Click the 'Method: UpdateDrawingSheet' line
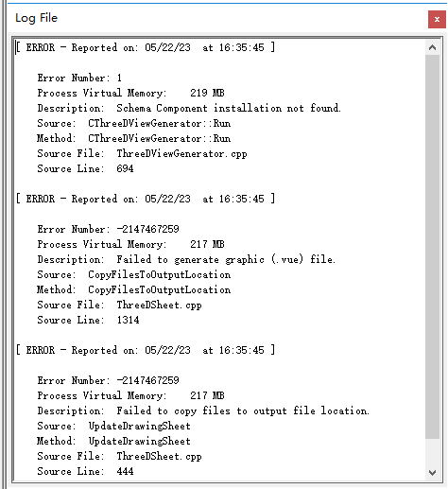This screenshot has width=448, height=489. tap(113, 441)
